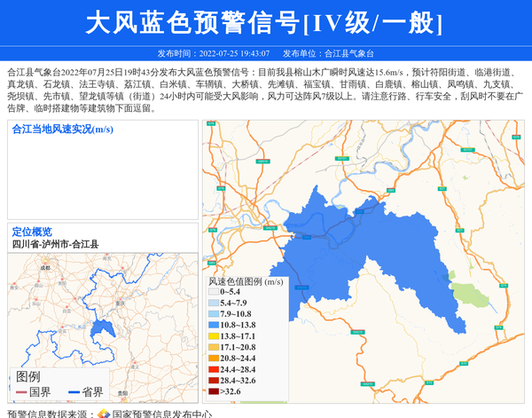Click the red 国界 line symbol in legend

pyautogui.click(x=22, y=391)
